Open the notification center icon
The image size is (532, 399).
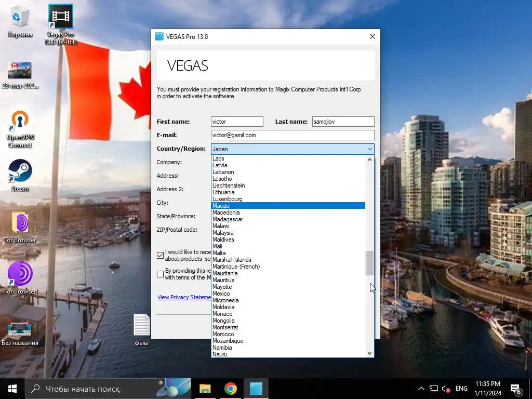[516, 389]
